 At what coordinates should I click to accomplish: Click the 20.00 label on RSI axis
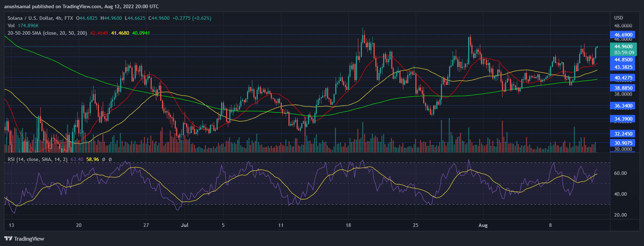(620, 215)
